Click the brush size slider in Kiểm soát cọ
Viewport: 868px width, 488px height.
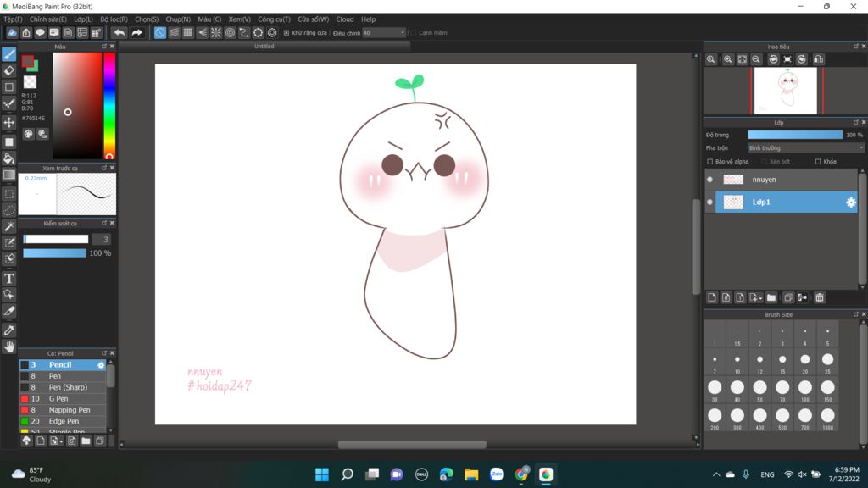(56, 239)
